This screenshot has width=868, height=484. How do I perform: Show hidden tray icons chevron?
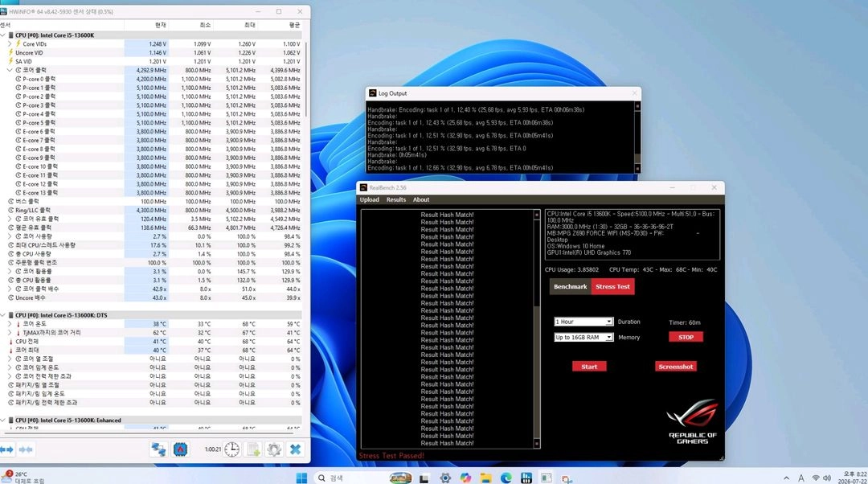[x=786, y=478]
